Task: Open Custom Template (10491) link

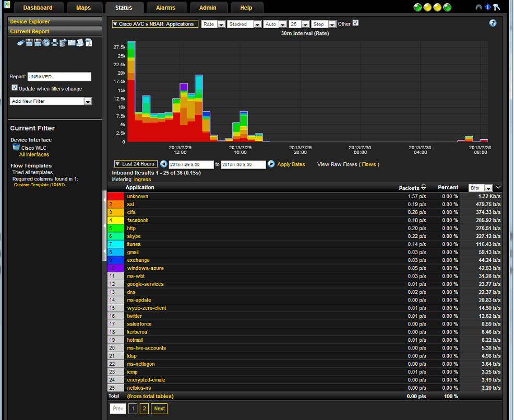Action: click(x=39, y=185)
